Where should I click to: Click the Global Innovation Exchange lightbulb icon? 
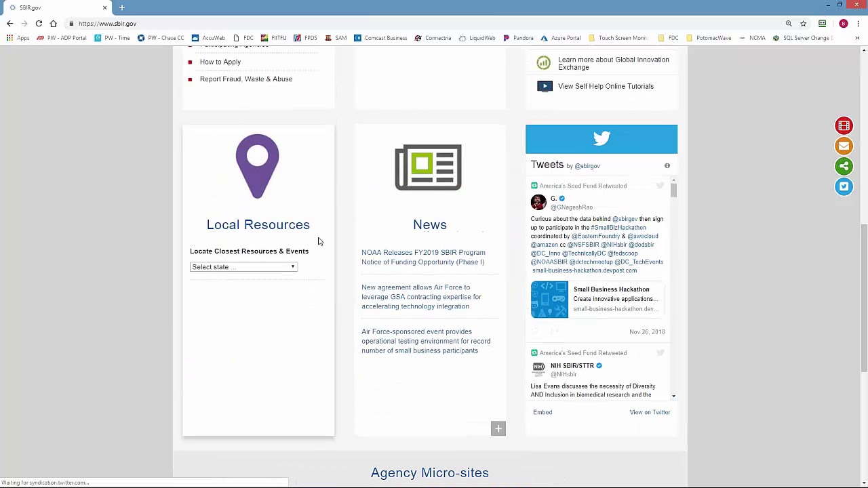tap(543, 63)
